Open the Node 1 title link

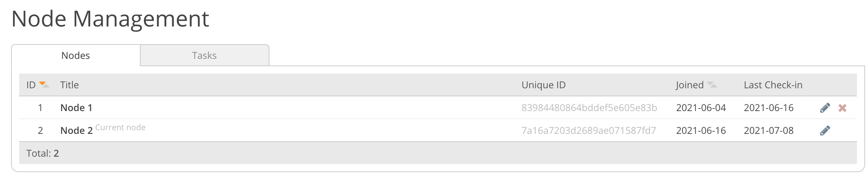click(x=76, y=108)
